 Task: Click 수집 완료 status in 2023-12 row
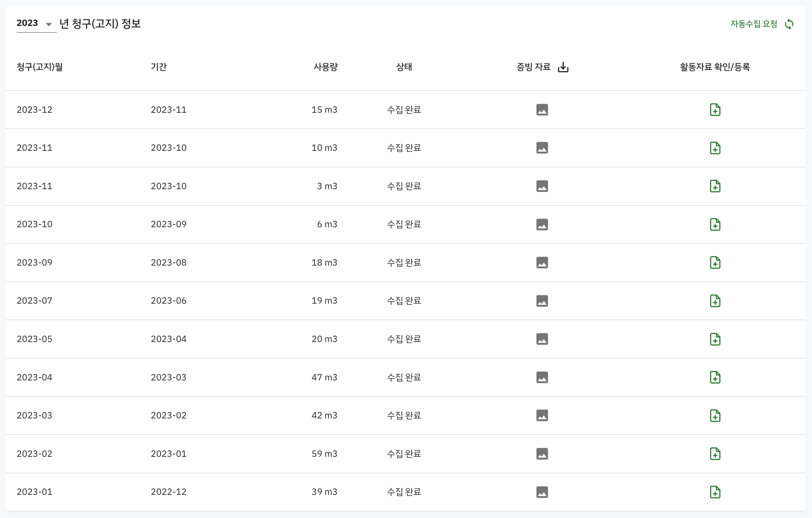point(404,110)
